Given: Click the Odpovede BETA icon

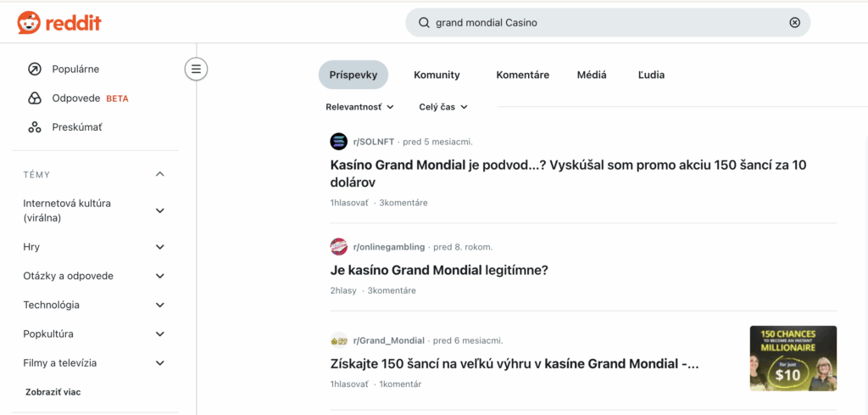Looking at the screenshot, I should point(35,98).
